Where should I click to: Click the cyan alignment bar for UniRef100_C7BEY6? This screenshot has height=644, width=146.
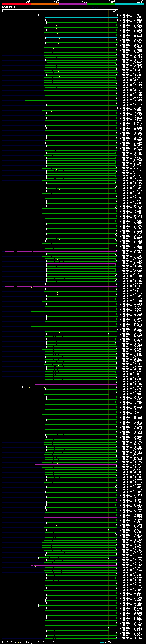point(81,37)
